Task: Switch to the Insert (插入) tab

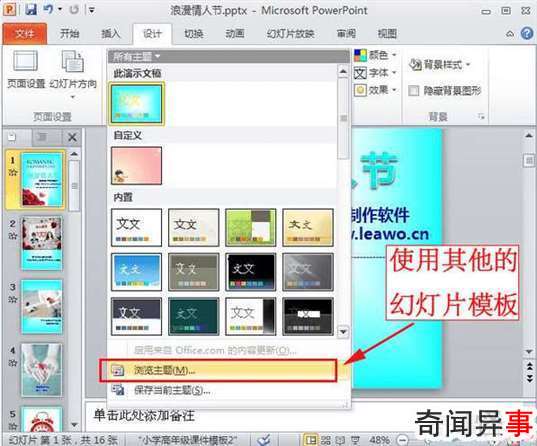Action: point(111,34)
